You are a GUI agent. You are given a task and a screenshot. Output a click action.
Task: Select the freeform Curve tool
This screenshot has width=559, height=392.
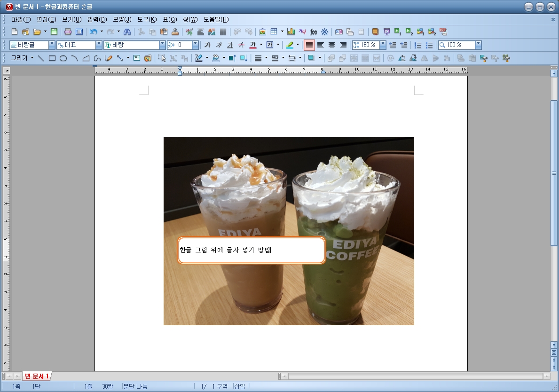[x=97, y=58]
